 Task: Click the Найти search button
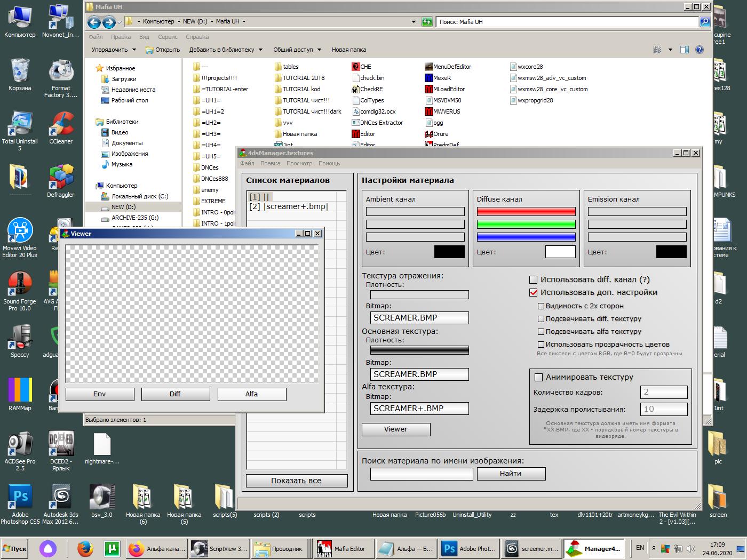tap(511, 474)
